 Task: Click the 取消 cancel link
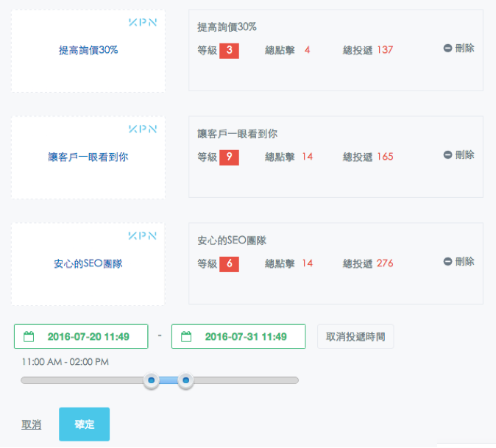(32, 425)
